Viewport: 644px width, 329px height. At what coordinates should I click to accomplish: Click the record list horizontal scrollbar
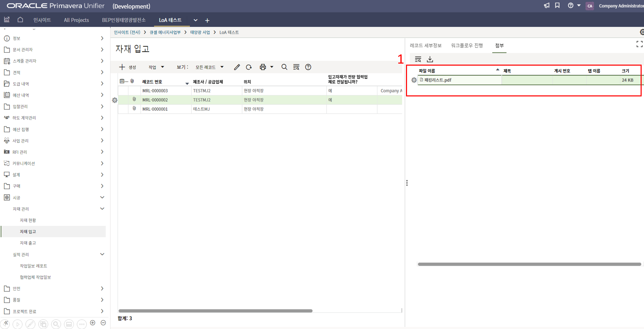tap(215, 311)
